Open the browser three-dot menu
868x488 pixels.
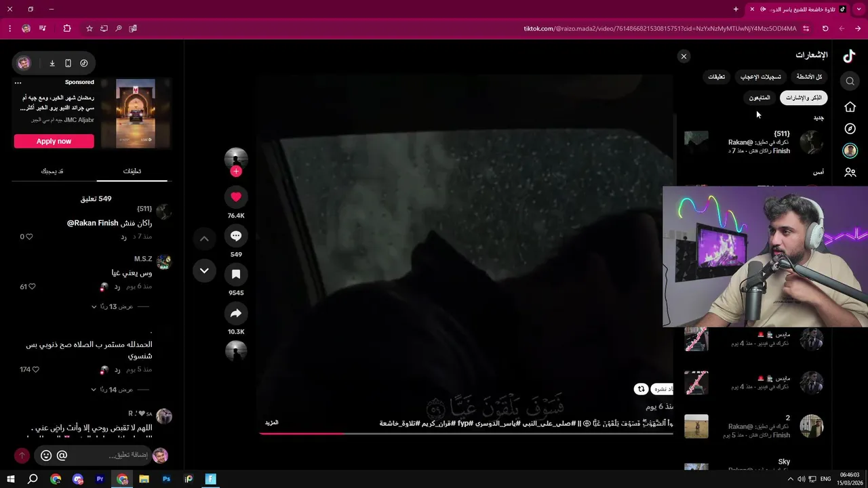click(x=9, y=28)
